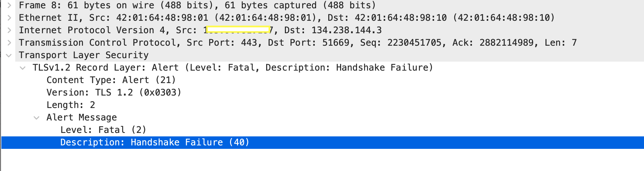This screenshot has height=171, width=644.
Task: Expand the Transmission Control Protocol arrow
Action: point(9,43)
